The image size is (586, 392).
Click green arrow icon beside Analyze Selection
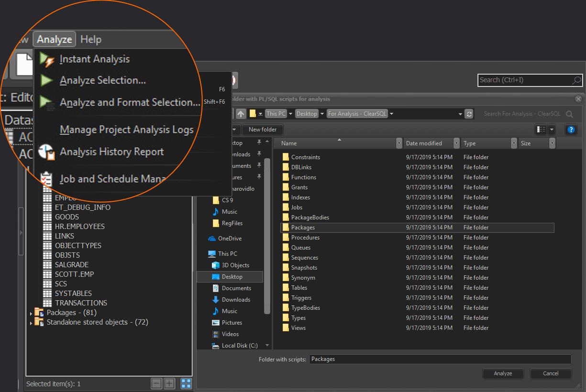[46, 80]
